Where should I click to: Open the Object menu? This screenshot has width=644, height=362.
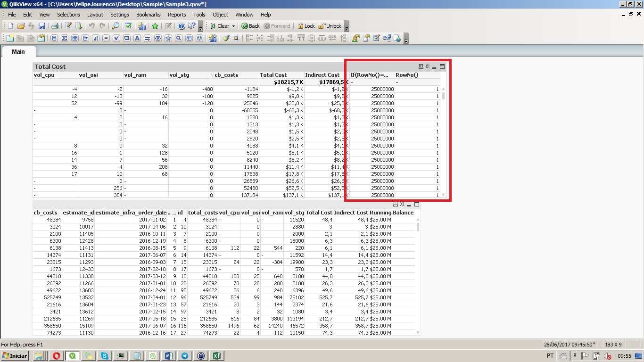[x=220, y=15]
